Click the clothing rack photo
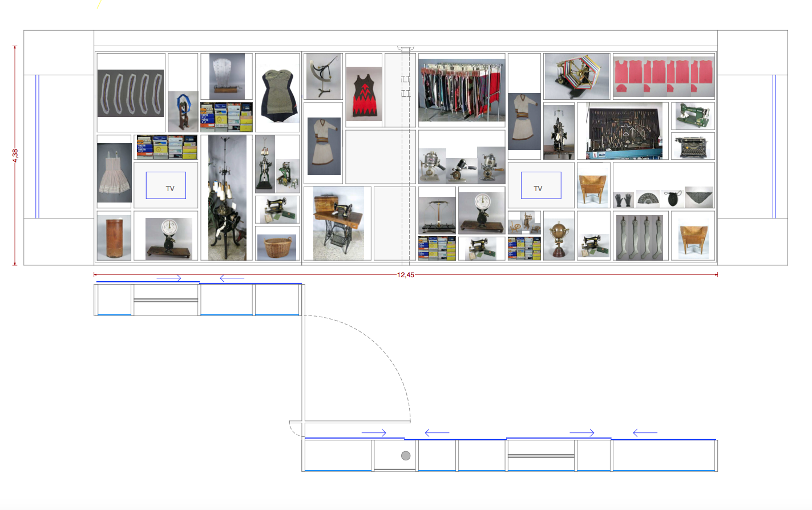812x510 pixels. tap(462, 91)
